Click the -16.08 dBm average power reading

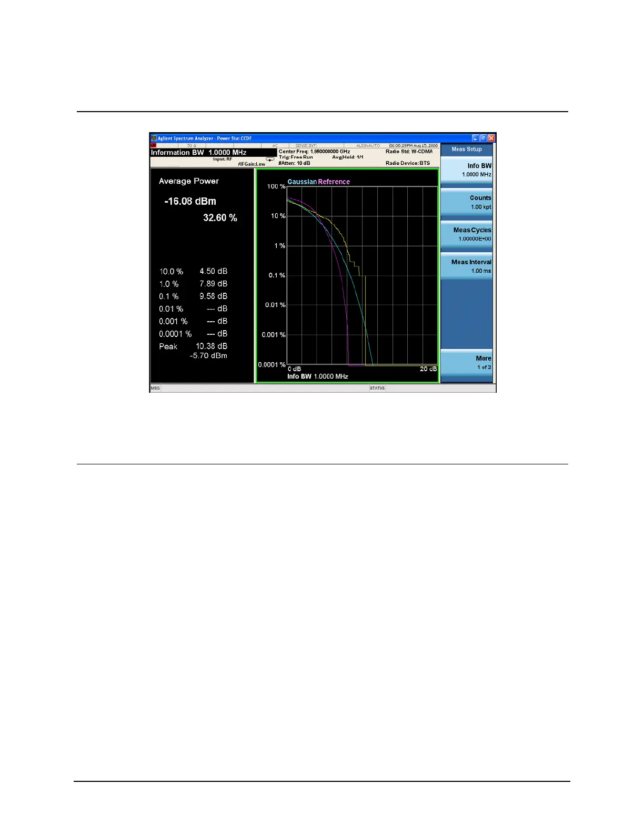pyautogui.click(x=190, y=201)
